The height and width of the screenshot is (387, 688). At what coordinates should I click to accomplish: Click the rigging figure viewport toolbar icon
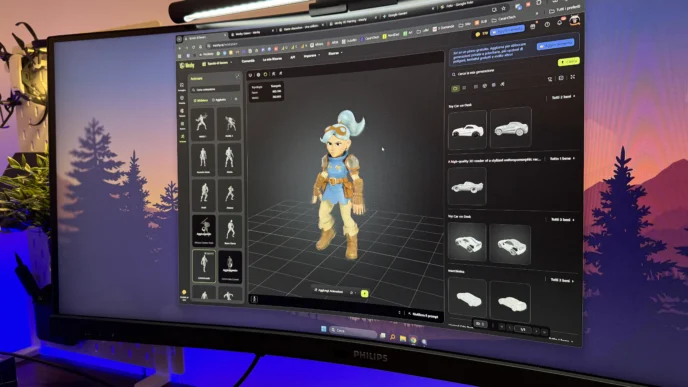click(273, 74)
